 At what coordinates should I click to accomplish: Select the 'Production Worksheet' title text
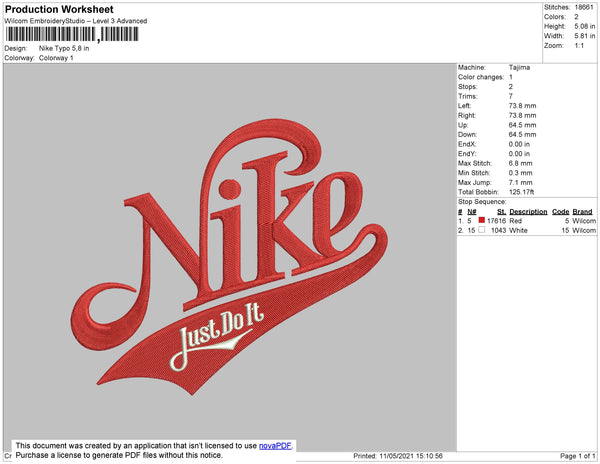59,9
